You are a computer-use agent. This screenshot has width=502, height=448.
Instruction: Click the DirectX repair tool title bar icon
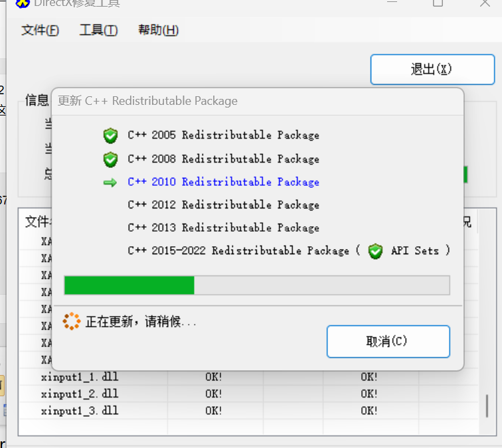coord(23,3)
